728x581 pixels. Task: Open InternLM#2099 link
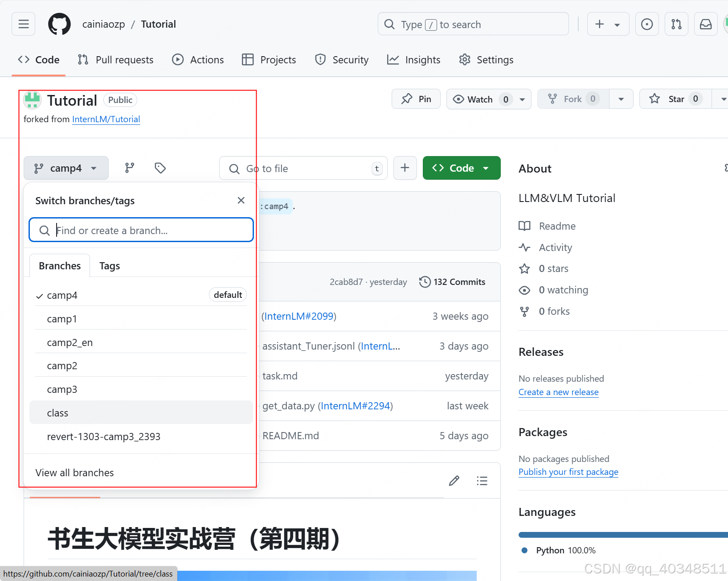pos(299,316)
